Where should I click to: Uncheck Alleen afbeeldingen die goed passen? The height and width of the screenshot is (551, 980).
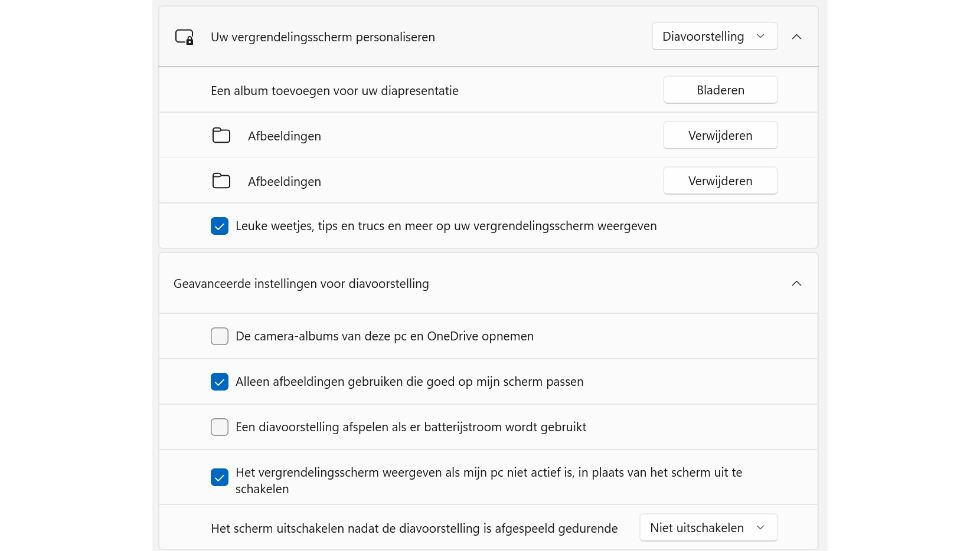(220, 382)
